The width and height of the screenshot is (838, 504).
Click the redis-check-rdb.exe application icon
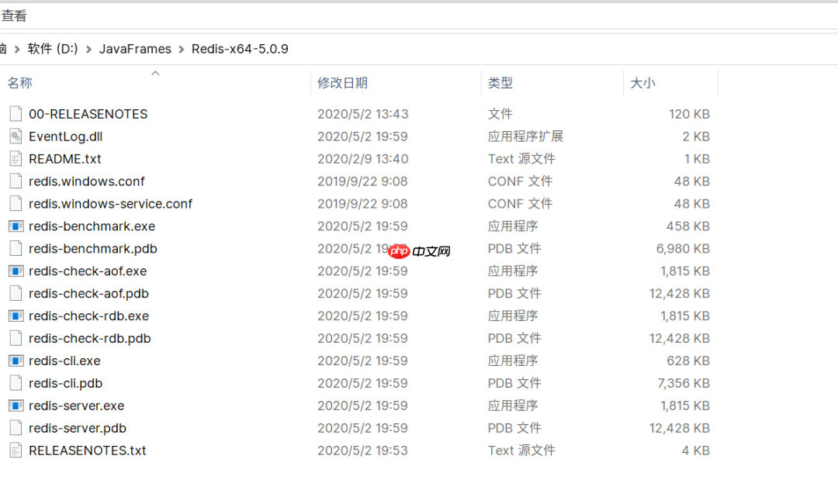(x=15, y=316)
